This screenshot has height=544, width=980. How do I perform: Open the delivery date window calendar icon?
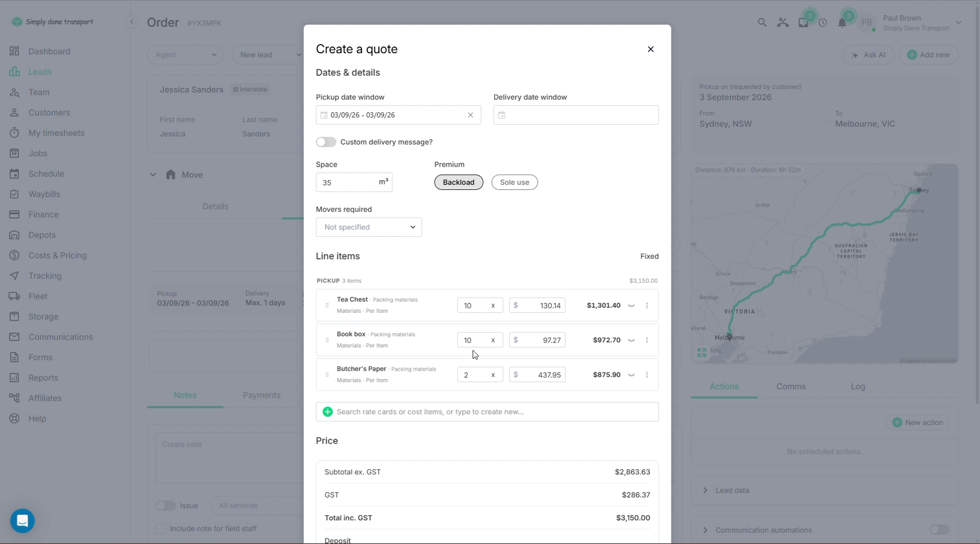coord(501,115)
